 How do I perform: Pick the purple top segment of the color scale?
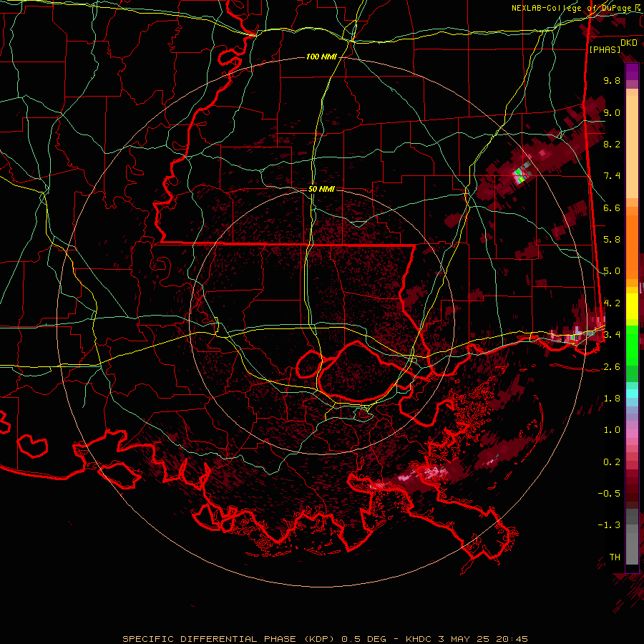click(x=632, y=72)
